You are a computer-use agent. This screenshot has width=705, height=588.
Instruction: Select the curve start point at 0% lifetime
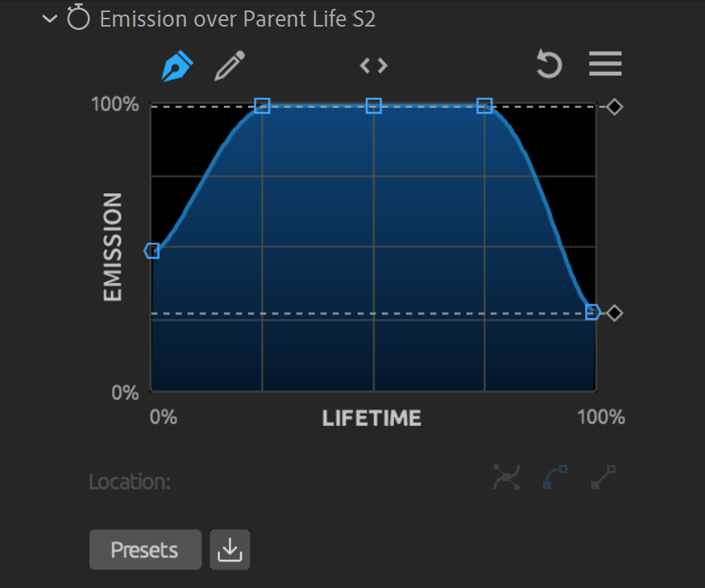(152, 251)
